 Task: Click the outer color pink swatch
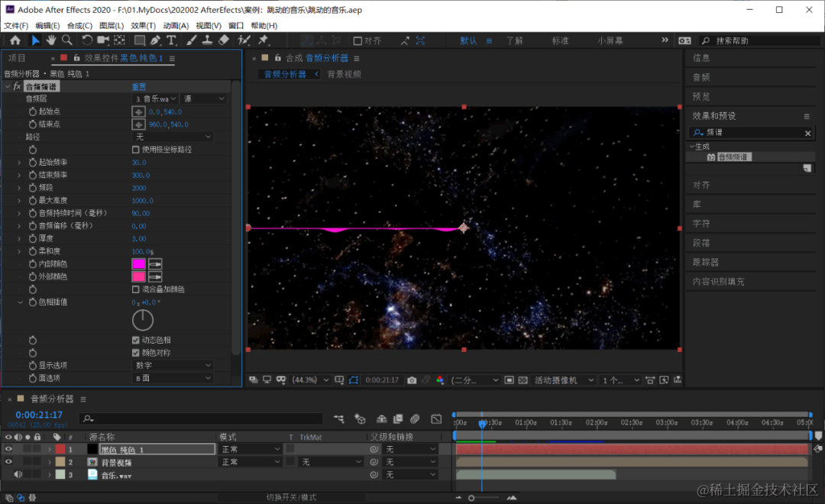(138, 276)
